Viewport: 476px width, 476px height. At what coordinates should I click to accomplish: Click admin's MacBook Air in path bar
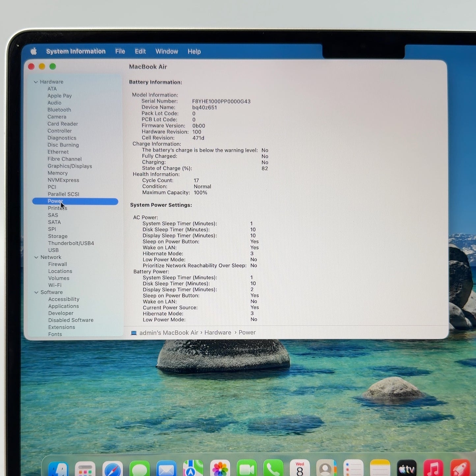169,333
